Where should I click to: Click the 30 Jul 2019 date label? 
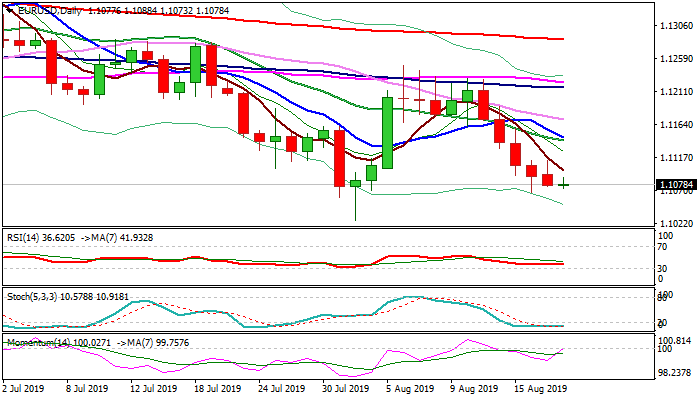[345, 387]
